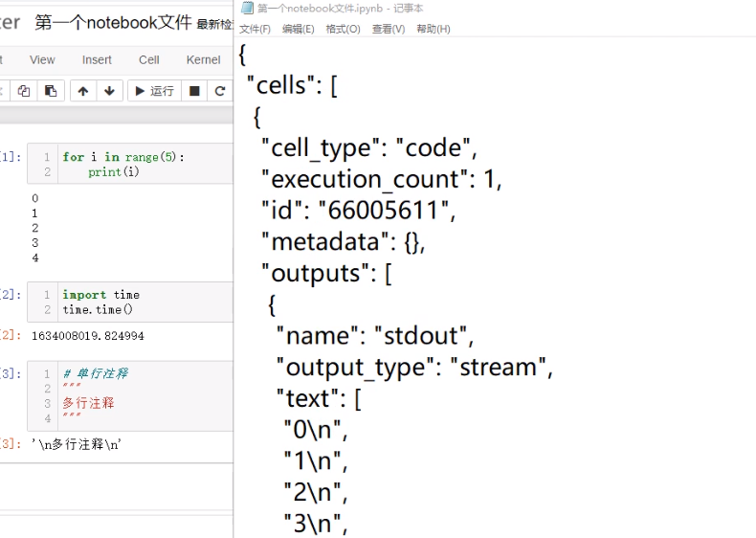This screenshot has height=538, width=756.
Task: Click the copy cells icon in the toolbar
Action: coord(24,91)
